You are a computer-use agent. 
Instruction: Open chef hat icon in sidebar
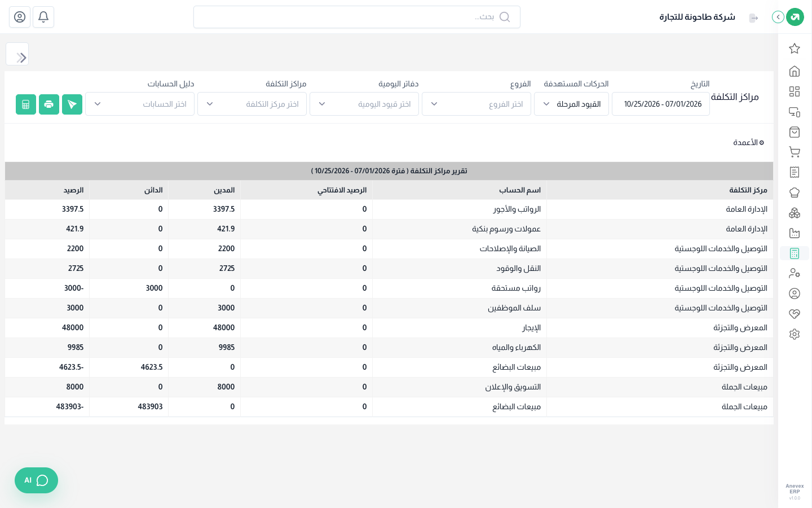[x=795, y=192]
